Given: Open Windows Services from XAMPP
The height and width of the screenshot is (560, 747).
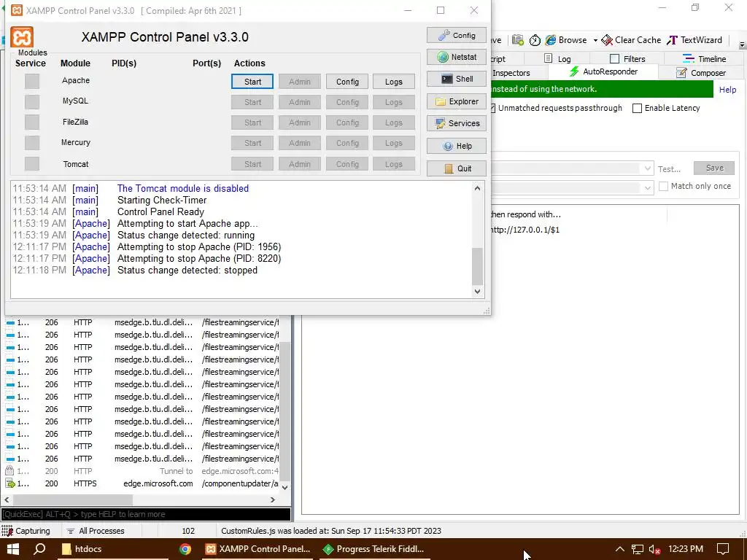Looking at the screenshot, I should pyautogui.click(x=457, y=123).
